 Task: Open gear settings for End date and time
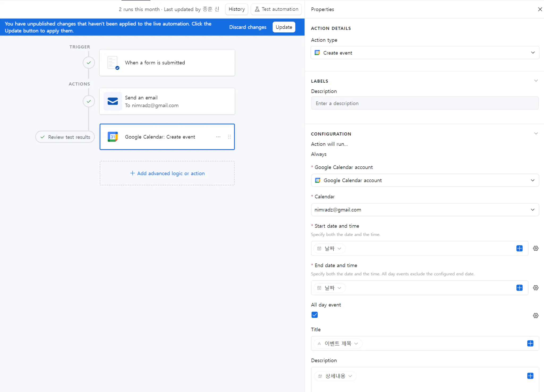pyautogui.click(x=535, y=288)
